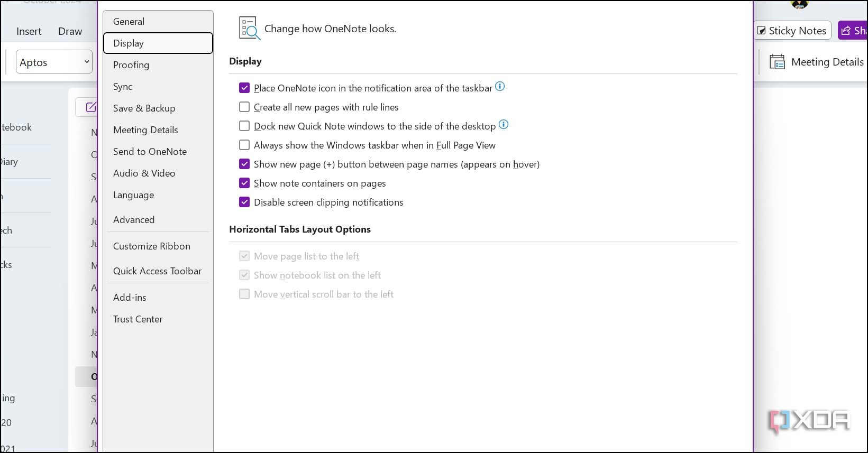This screenshot has width=868, height=453.
Task: Check Always show the Windows taskbar option
Action: 244,145
